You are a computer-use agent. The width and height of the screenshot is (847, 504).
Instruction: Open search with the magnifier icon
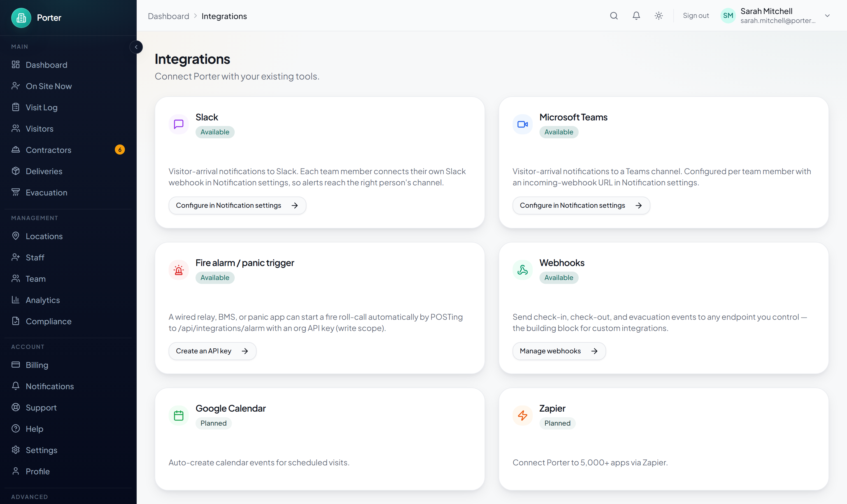pos(614,16)
